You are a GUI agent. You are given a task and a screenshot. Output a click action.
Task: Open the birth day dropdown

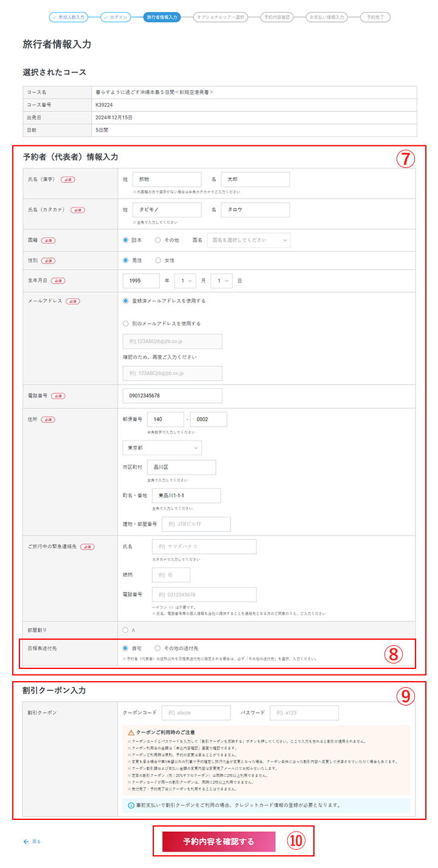tap(221, 281)
